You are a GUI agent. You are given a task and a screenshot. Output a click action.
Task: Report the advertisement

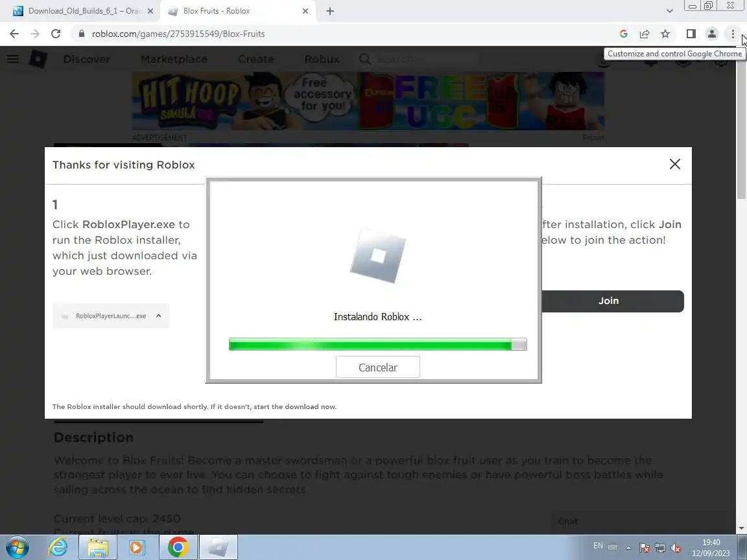pos(593,137)
